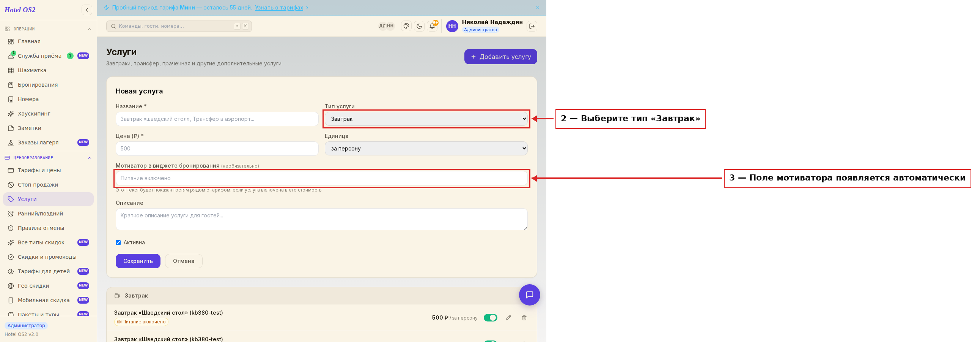Uncheck the Активна checkbox
Viewport: 980px width, 342px height.
click(x=118, y=242)
